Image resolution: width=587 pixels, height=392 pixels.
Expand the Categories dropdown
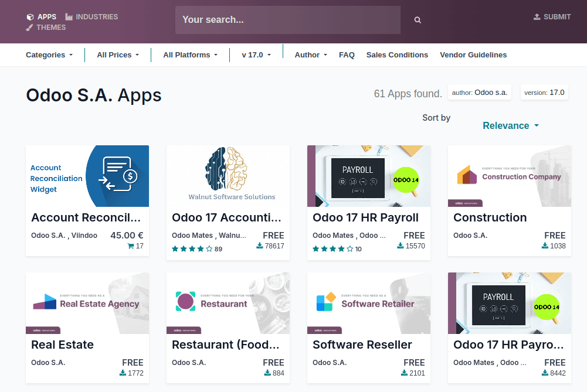(x=49, y=55)
